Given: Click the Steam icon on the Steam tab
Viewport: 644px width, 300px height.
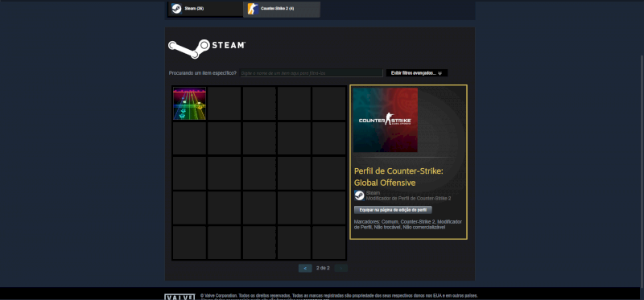Looking at the screenshot, I should pos(176,9).
